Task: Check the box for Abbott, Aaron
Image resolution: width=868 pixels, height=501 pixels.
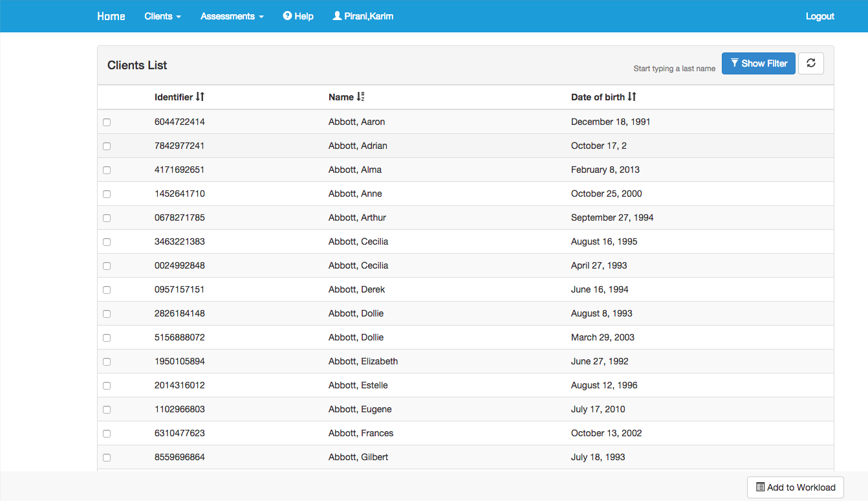Action: [x=107, y=122]
